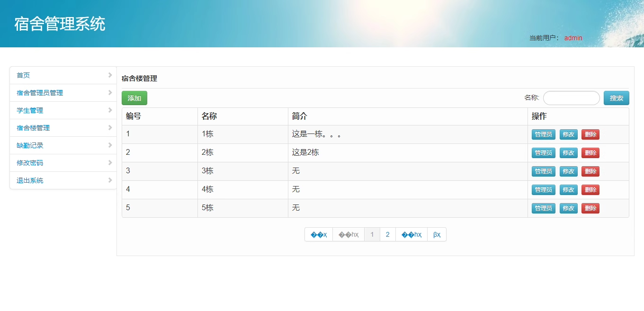Click 修改 button for 3栋
Viewport: 644px width, 311px height.
pos(569,171)
